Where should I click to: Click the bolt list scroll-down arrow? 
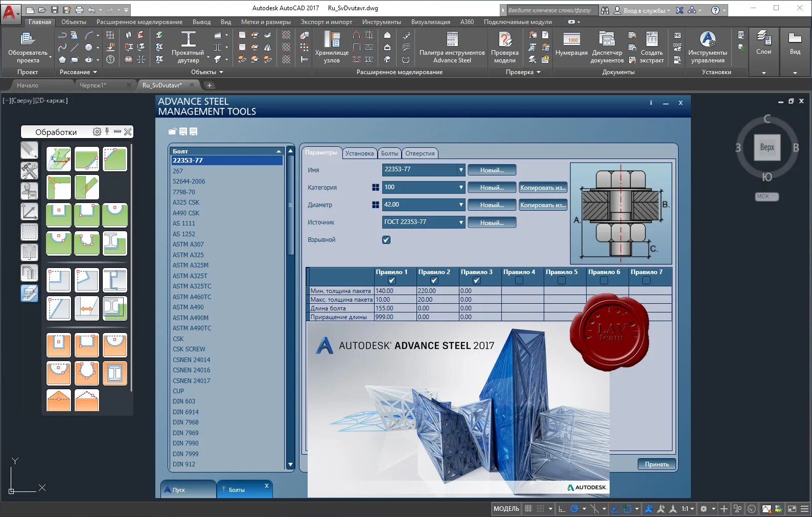(x=290, y=465)
